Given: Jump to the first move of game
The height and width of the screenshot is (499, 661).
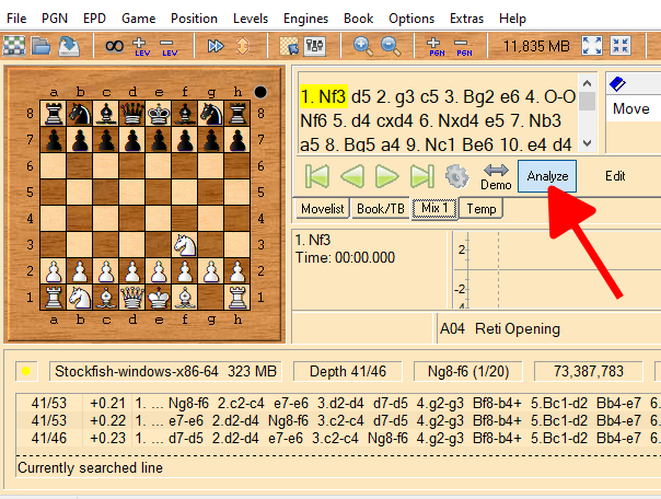Looking at the screenshot, I should 317,177.
